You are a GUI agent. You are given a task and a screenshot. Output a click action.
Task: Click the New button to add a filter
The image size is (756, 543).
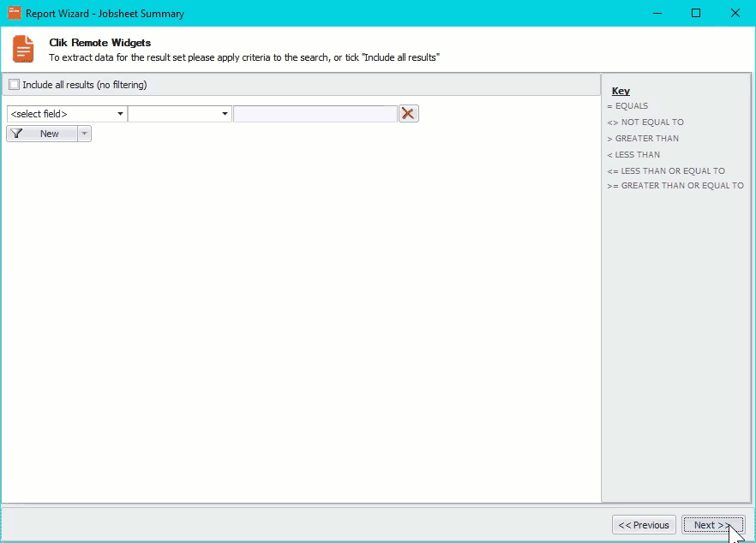47,134
